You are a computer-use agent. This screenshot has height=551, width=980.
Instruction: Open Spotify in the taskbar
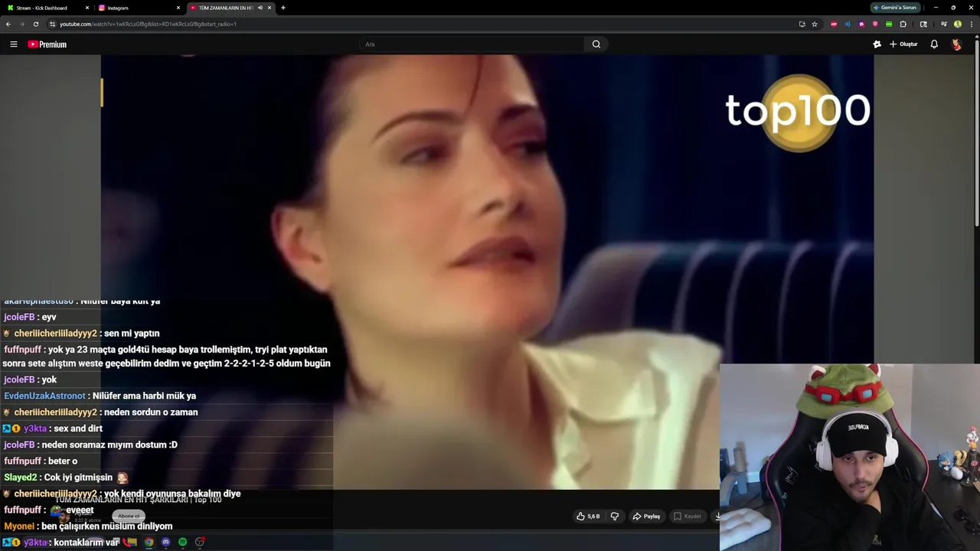(x=182, y=542)
